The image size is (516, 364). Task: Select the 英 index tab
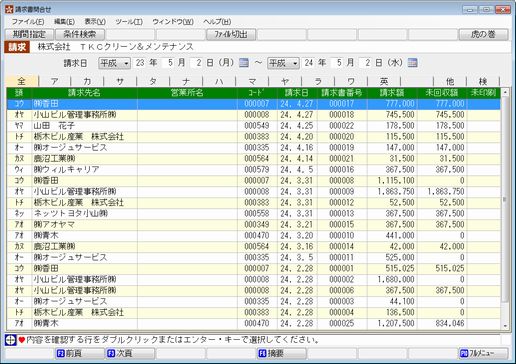tap(384, 81)
